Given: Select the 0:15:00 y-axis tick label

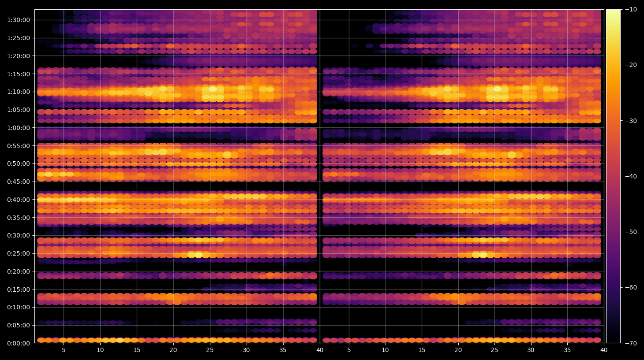Looking at the screenshot, I should point(19,289).
